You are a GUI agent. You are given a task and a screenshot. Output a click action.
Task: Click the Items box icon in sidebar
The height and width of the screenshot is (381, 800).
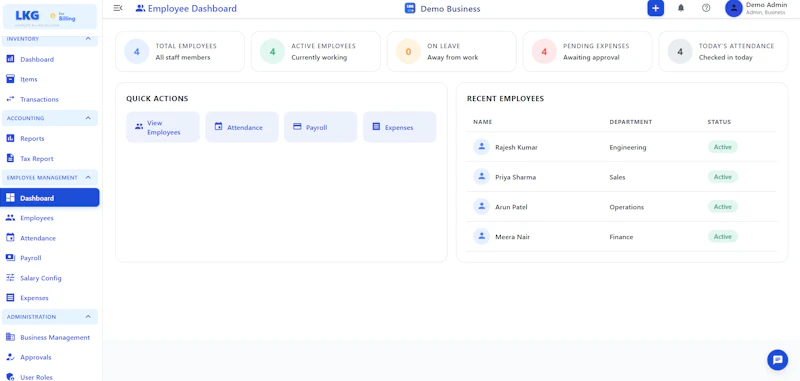click(10, 79)
